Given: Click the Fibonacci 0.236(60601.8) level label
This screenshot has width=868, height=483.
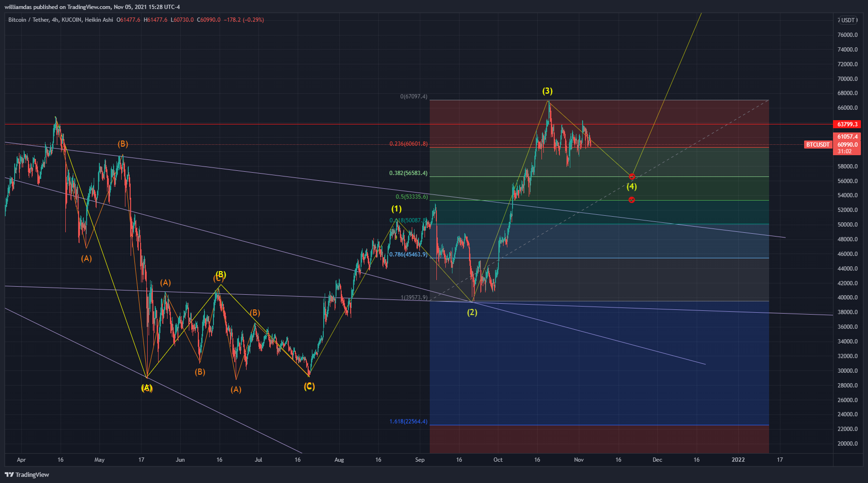Looking at the screenshot, I should coord(408,144).
